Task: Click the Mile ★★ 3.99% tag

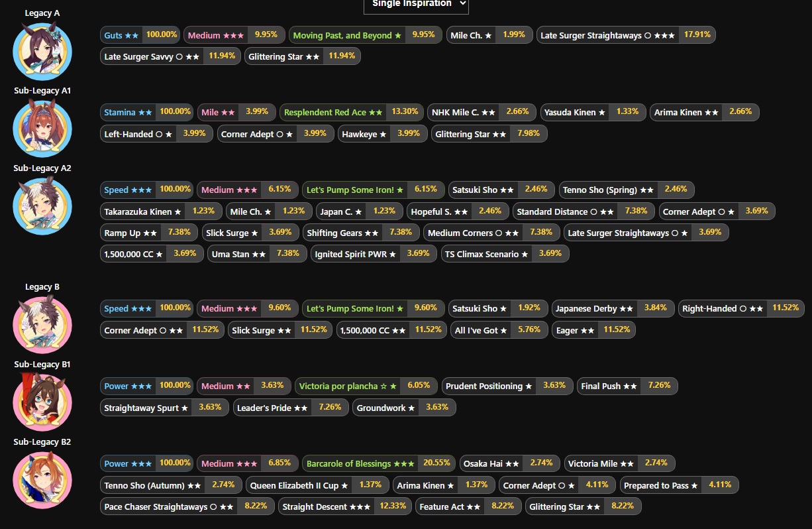Action: (236, 112)
